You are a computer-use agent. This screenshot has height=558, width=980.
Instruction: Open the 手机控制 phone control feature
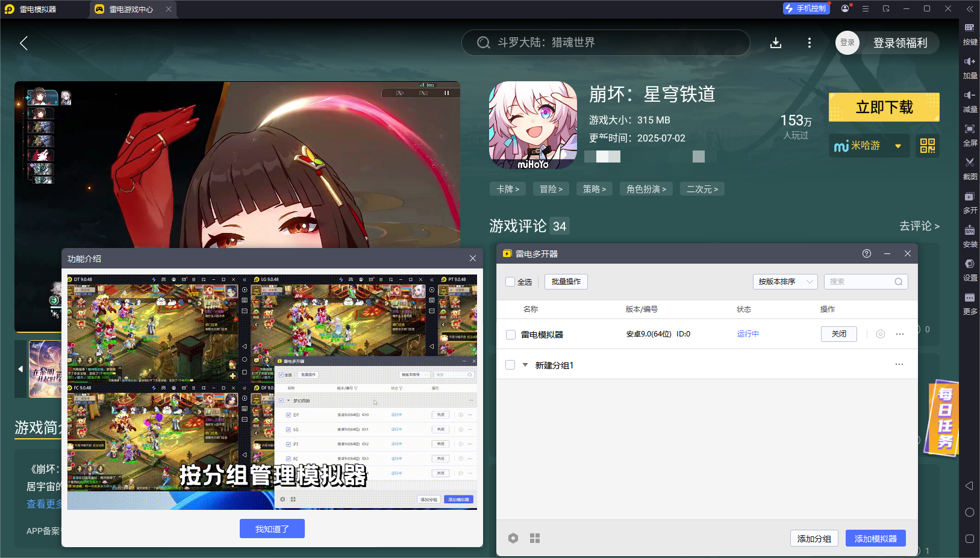807,8
